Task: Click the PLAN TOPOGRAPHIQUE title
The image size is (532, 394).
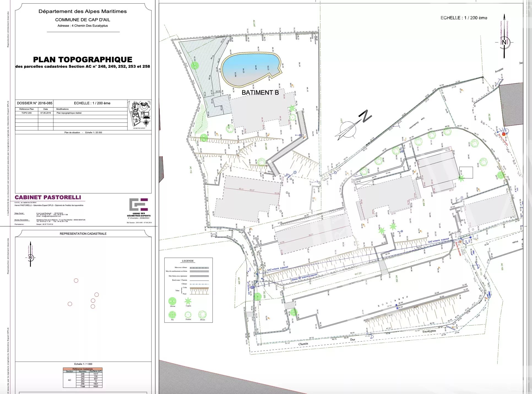Action: click(x=83, y=59)
